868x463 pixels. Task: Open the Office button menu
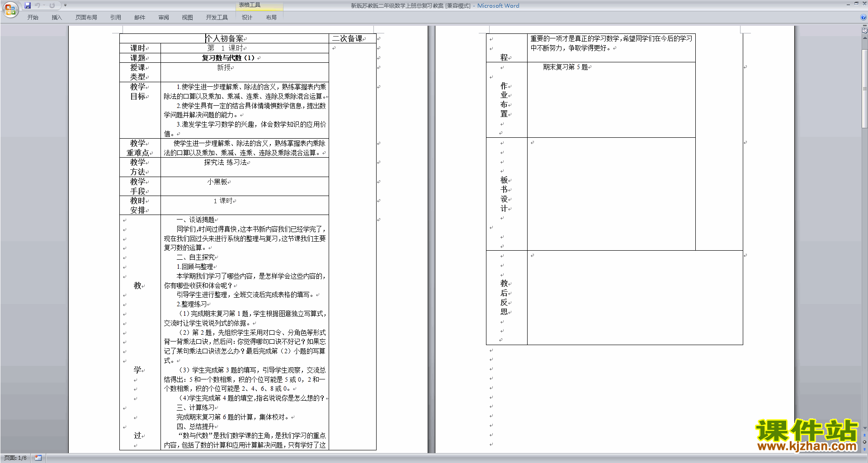click(10, 10)
